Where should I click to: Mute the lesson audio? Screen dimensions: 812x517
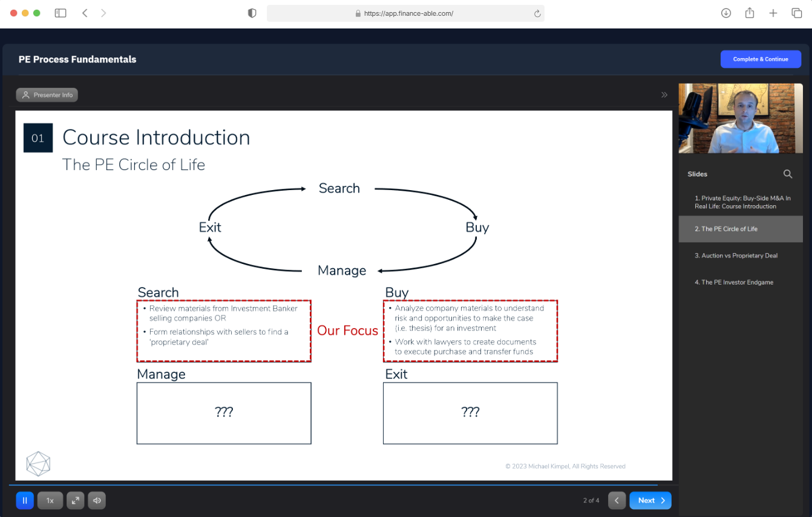97,501
